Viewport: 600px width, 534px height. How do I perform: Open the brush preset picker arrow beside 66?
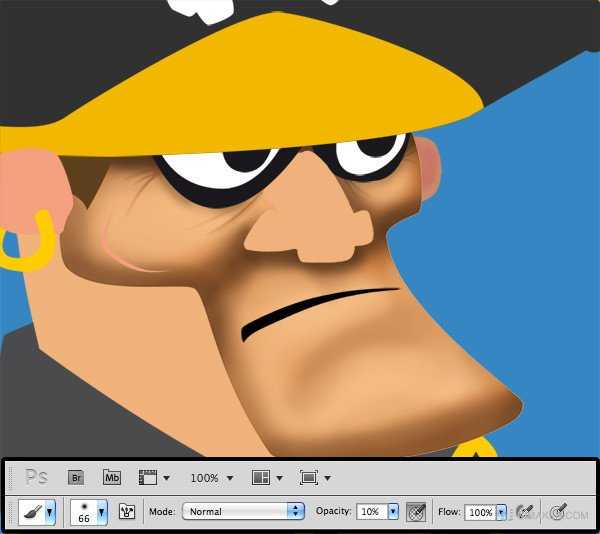point(101,512)
